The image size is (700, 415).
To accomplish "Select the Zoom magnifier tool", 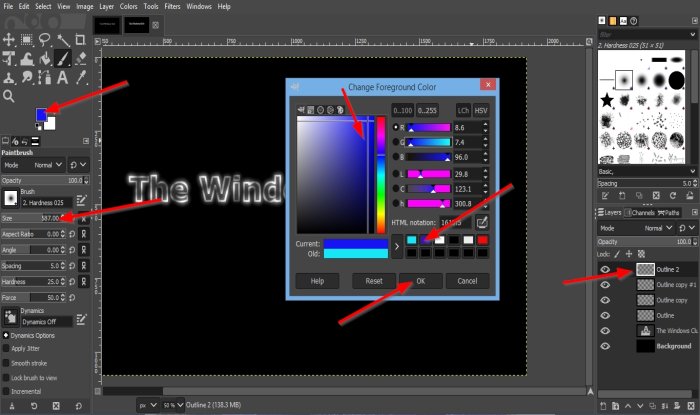I will (8, 96).
